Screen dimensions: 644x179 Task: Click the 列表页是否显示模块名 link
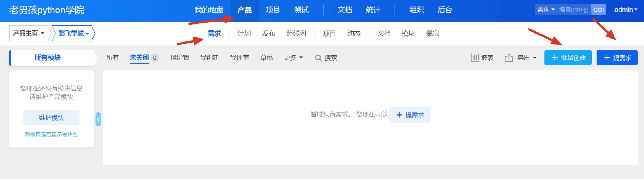[51, 135]
